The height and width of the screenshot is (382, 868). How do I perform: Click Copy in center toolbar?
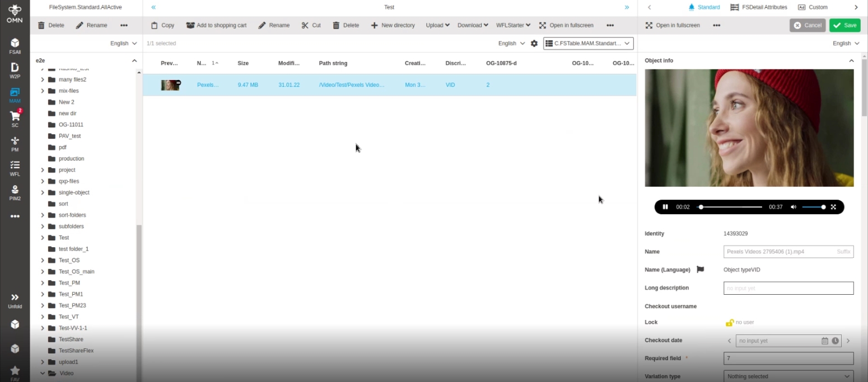tap(162, 25)
